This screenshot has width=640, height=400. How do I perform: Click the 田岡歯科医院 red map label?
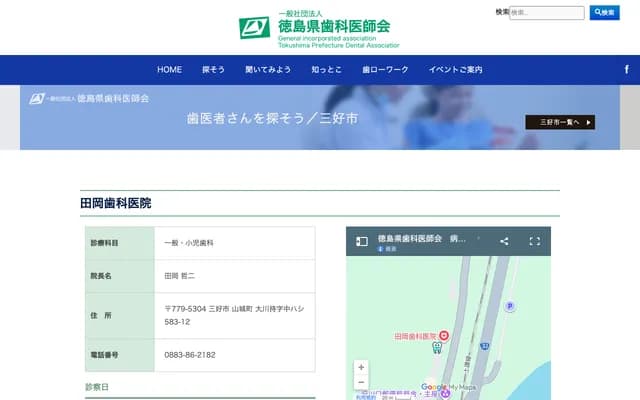pyautogui.click(x=415, y=336)
